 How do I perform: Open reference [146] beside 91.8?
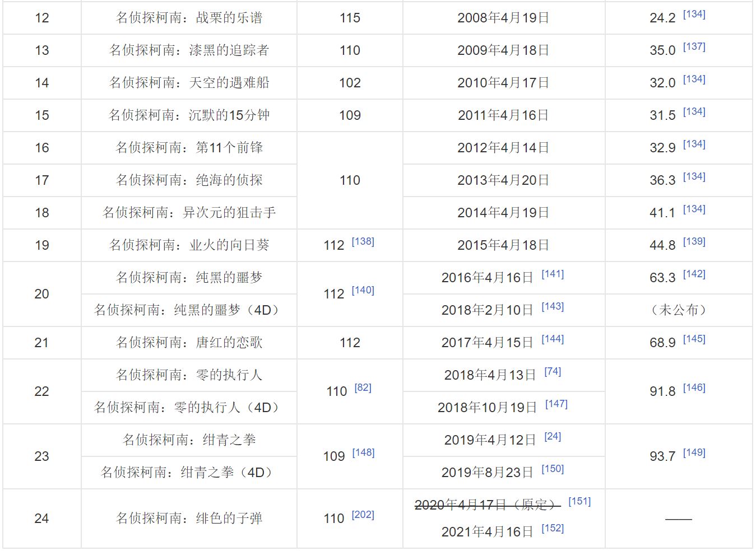click(694, 388)
